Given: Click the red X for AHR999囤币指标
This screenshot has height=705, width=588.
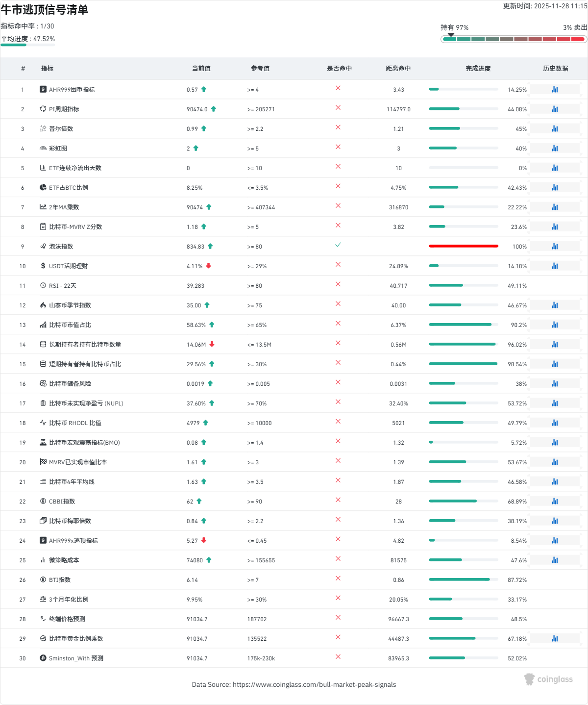Looking at the screenshot, I should [338, 88].
